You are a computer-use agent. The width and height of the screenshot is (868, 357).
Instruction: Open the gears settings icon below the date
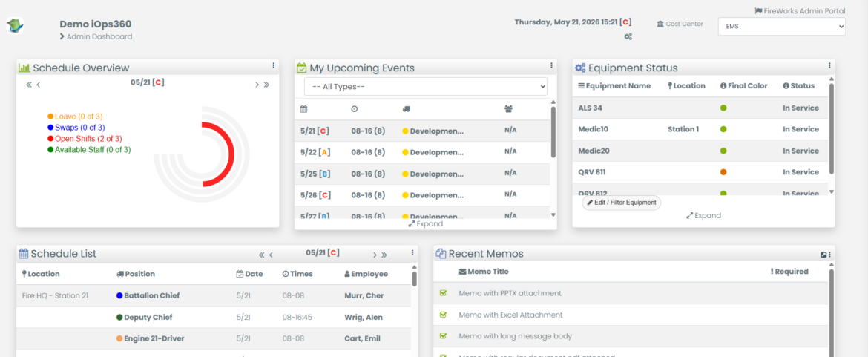[x=628, y=36]
